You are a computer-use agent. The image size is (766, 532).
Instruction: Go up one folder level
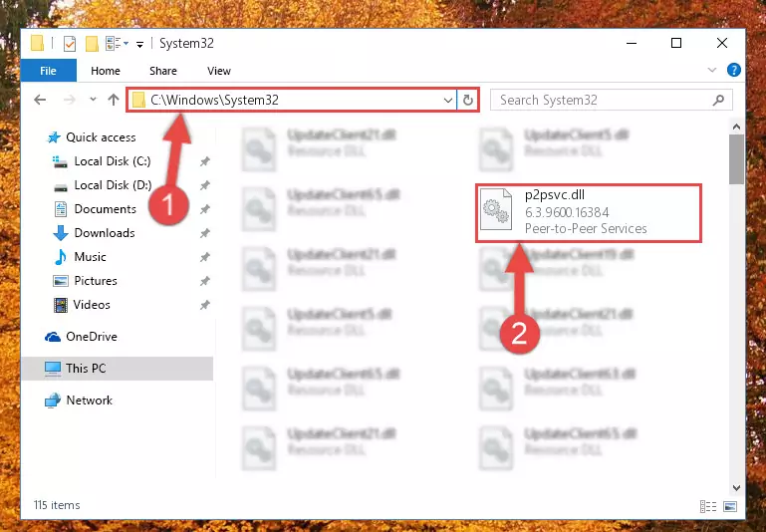coord(114,101)
